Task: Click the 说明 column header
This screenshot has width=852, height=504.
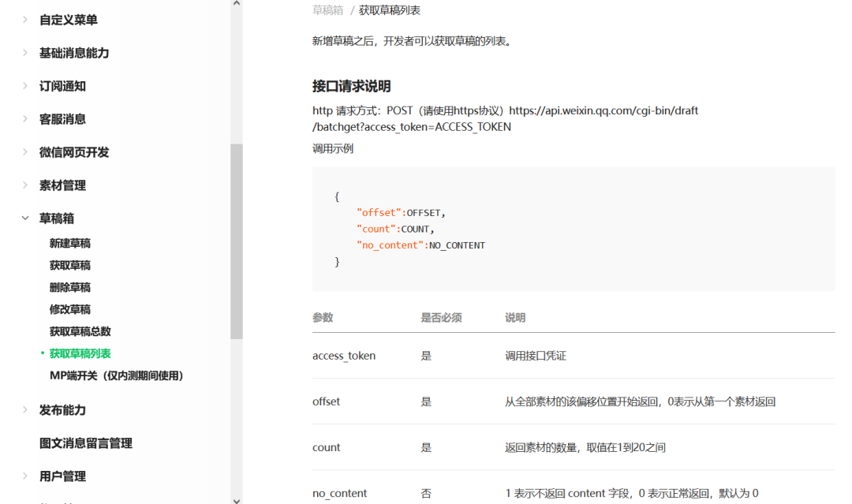Action: [515, 318]
